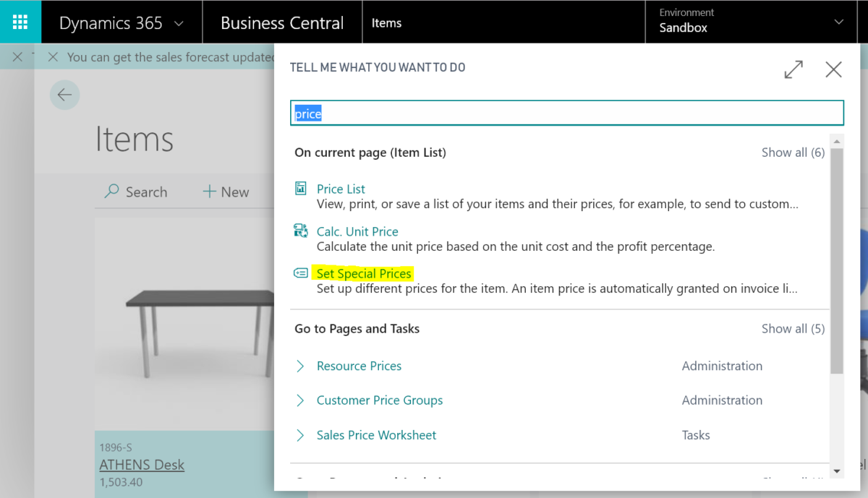Viewport: 868px width, 498px height.
Task: Click the Set Special Prices icon
Action: 301,273
